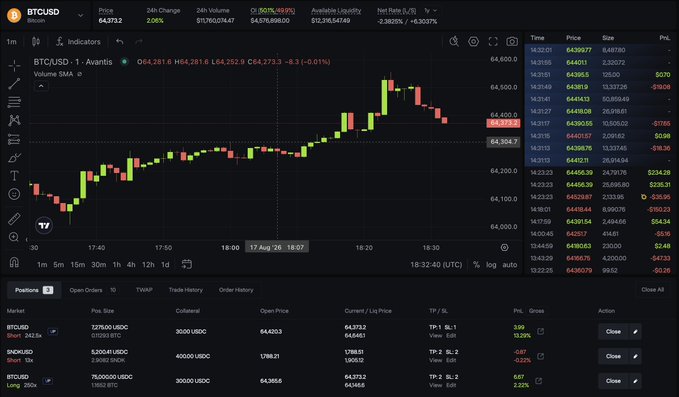Click the 14:32:01 trade row
Screen dimensions: 679x397
pyautogui.click(x=601, y=50)
